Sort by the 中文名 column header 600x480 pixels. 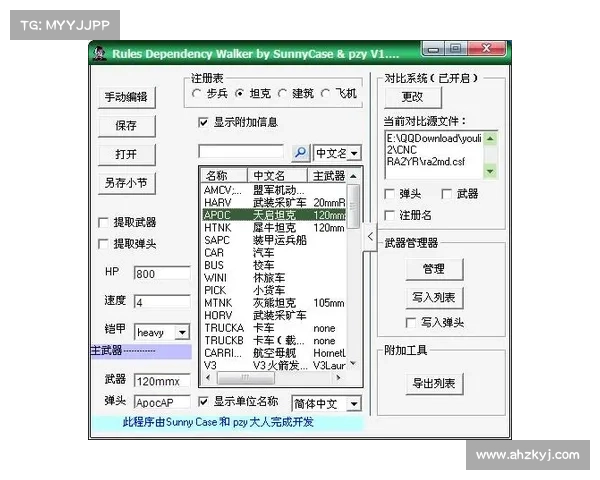[279, 175]
